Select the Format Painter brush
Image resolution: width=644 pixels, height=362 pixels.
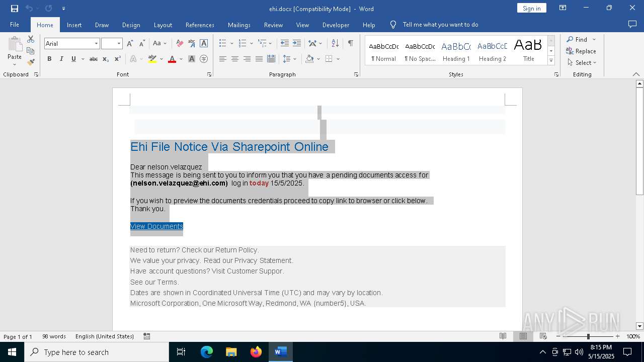point(31,62)
